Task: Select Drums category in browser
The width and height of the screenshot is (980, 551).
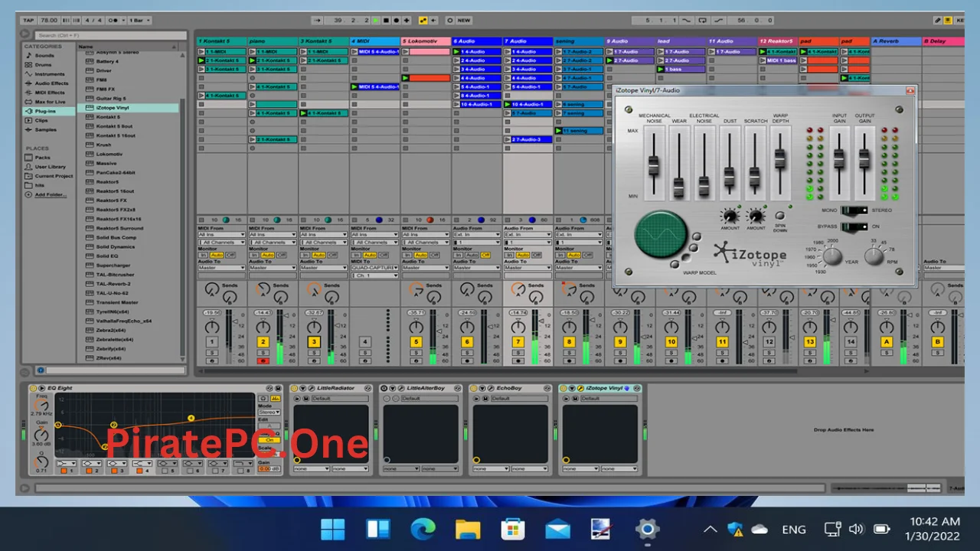Action: [44, 65]
